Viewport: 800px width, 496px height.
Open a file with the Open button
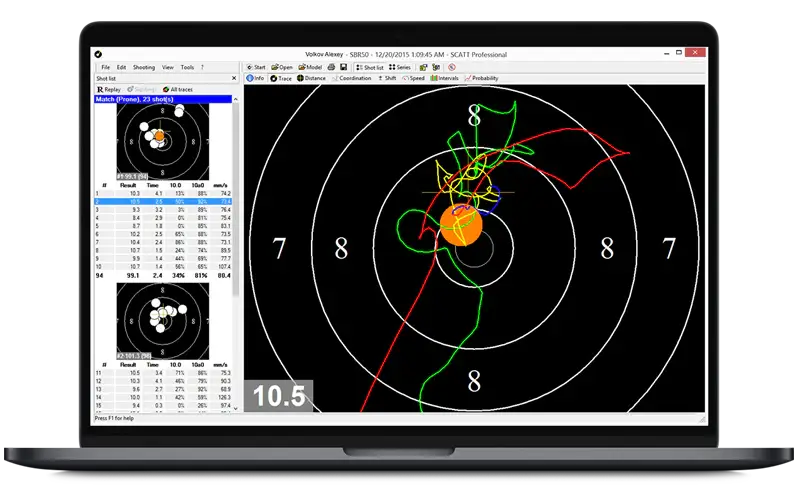(282, 67)
